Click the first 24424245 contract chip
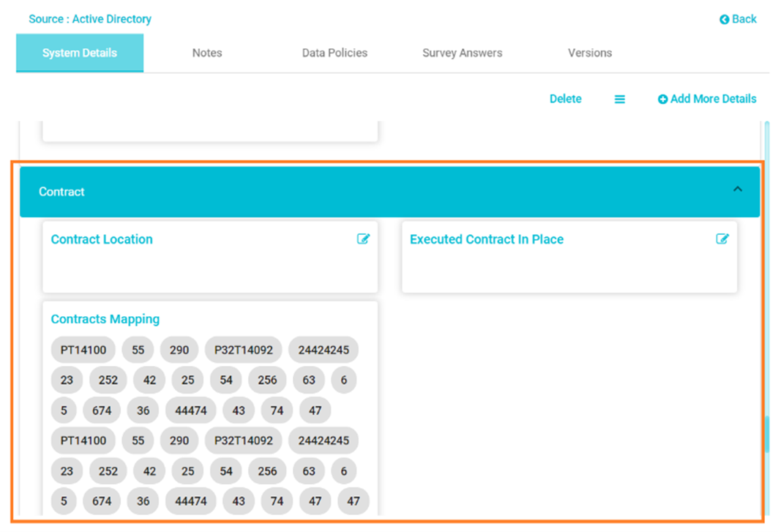Viewport: 778px width, 532px height. [323, 350]
